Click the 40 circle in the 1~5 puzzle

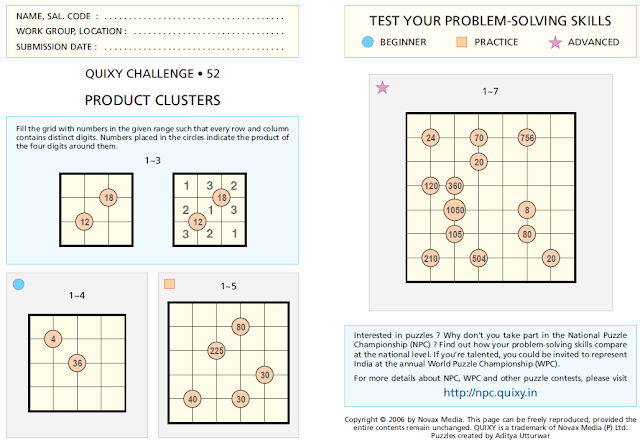point(192,398)
